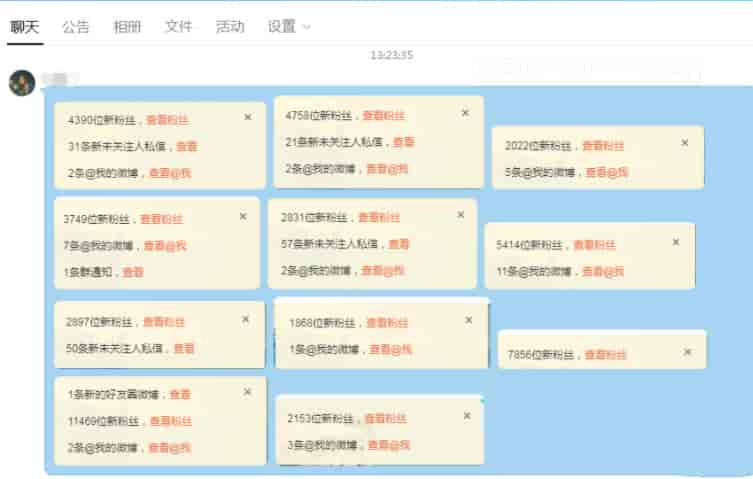The width and height of the screenshot is (753, 479).
Task: Click the 11469位新粉丝 text
Action: [103, 421]
